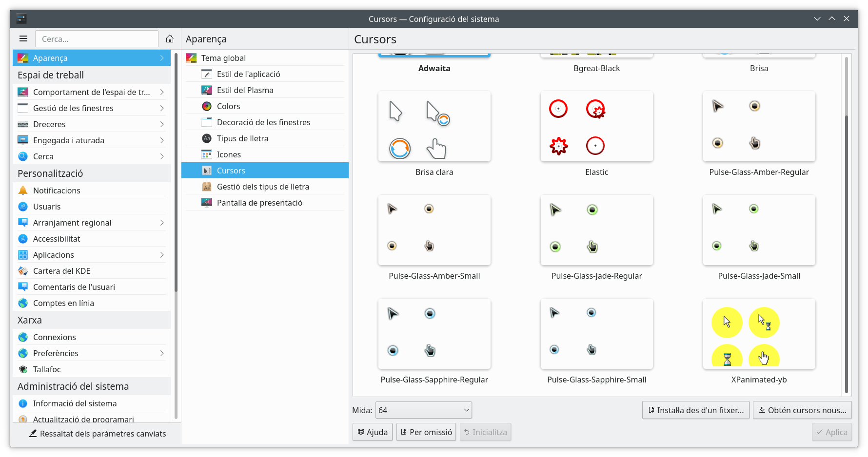Click the Aparença sidebar icon

tap(23, 58)
